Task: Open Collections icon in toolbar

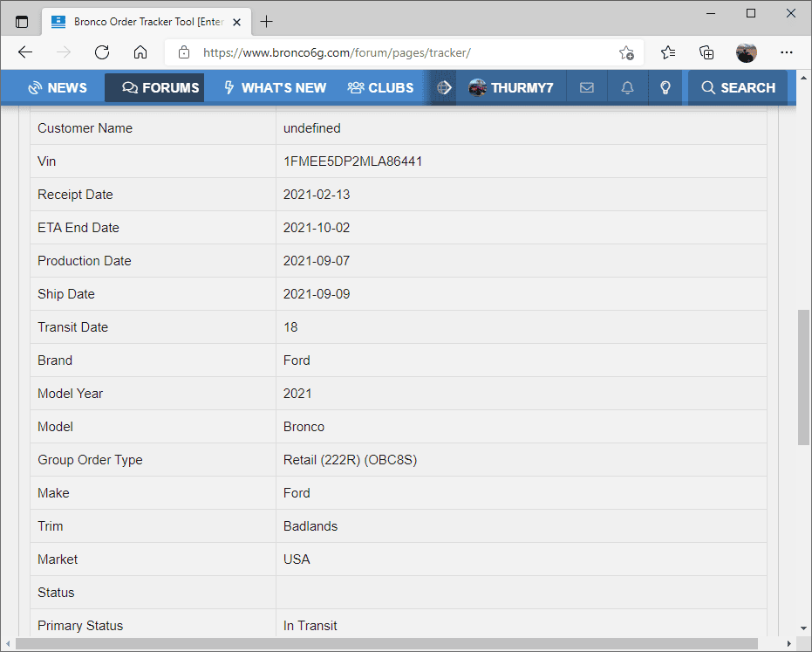Action: pos(706,52)
